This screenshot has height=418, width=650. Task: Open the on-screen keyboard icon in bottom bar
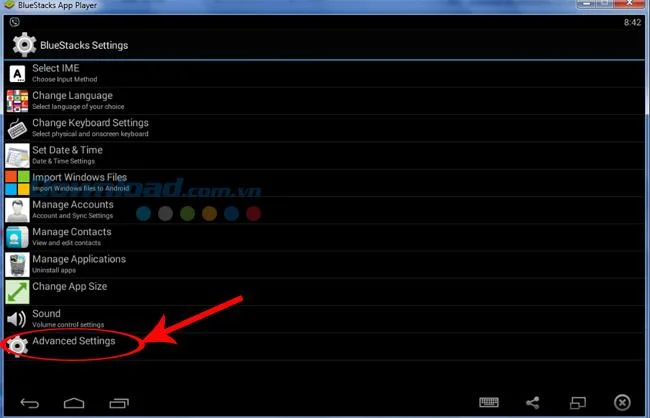tap(489, 402)
